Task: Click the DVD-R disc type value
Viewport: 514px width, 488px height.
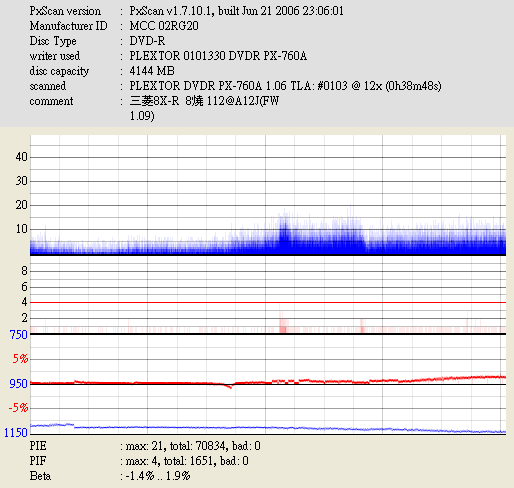Action: (x=147, y=41)
